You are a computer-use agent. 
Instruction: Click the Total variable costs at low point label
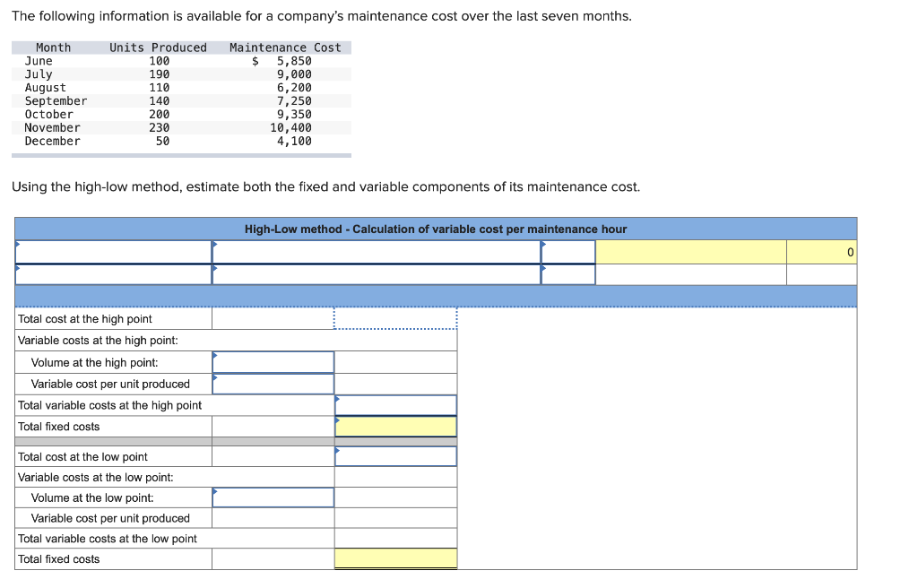point(108,539)
